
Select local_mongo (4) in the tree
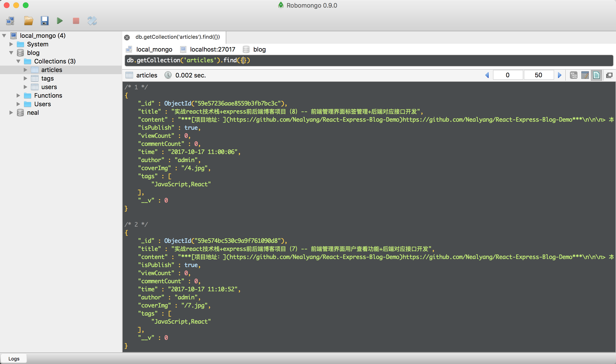click(43, 36)
